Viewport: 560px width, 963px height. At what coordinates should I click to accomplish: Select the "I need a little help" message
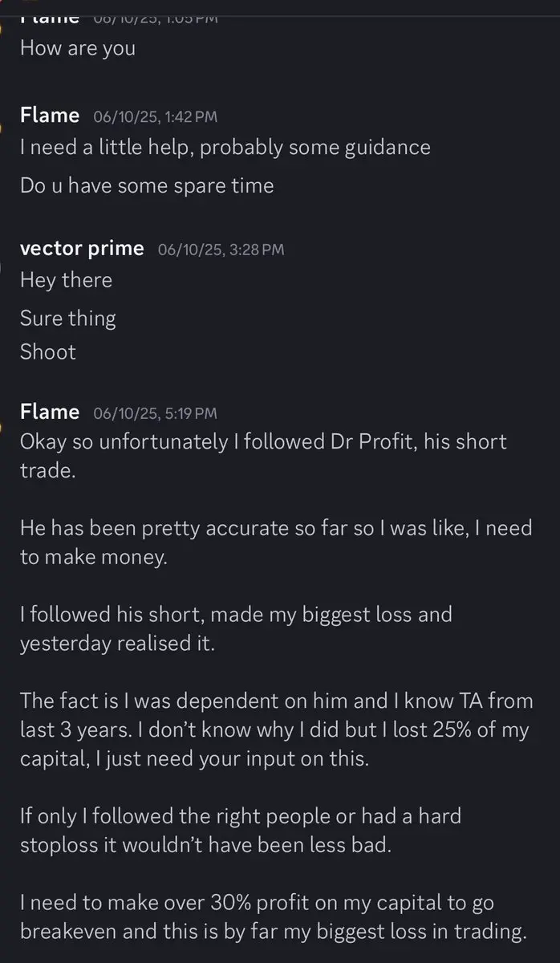[225, 148]
